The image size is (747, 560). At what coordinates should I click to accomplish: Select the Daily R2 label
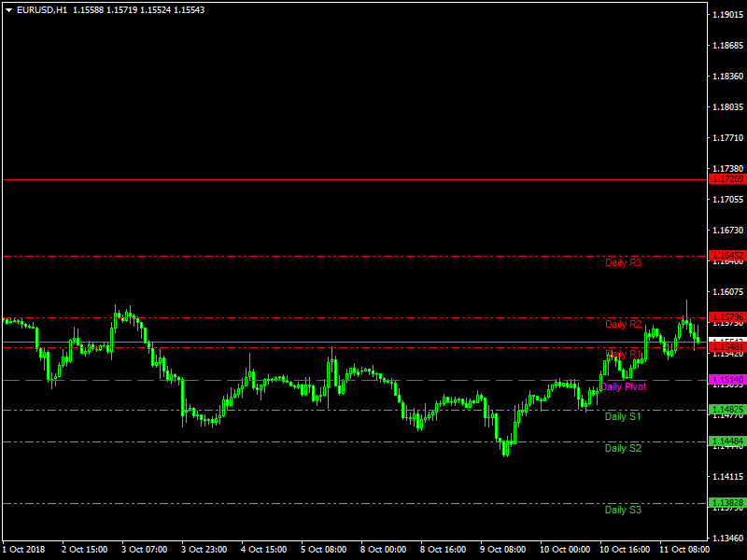(623, 325)
